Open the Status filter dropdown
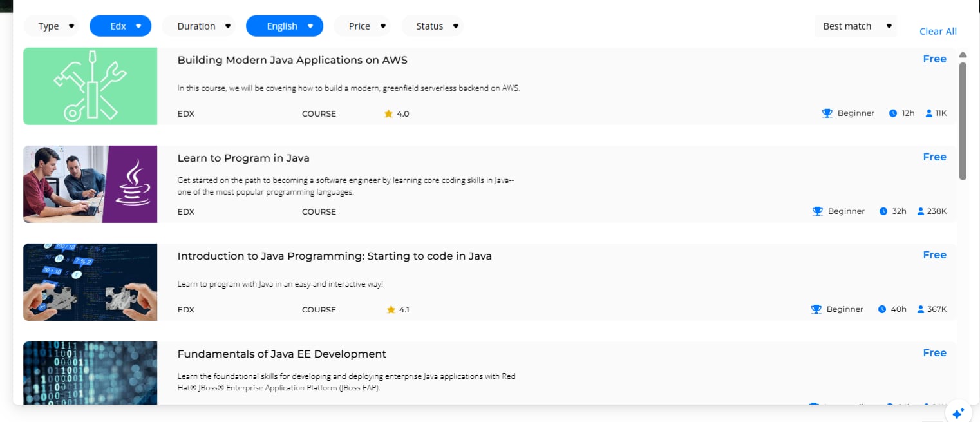This screenshot has height=422, width=980. (x=433, y=26)
